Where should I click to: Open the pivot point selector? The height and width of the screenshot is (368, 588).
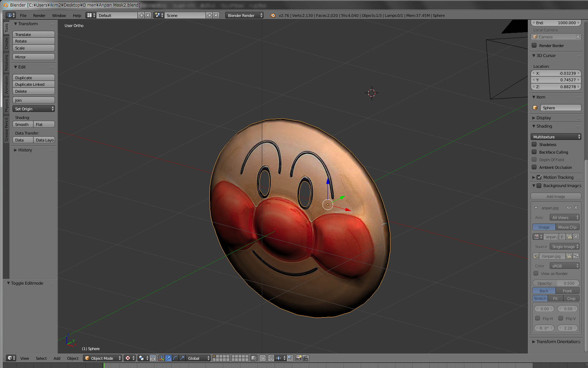[143, 358]
